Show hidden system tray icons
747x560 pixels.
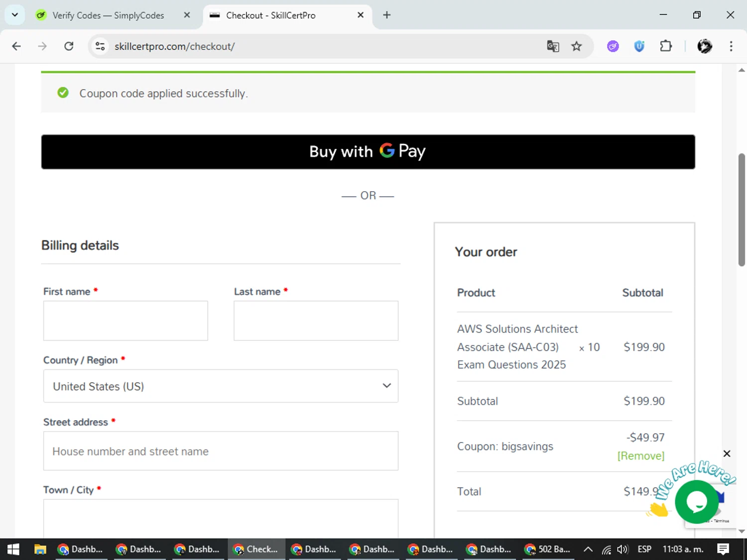click(588, 549)
